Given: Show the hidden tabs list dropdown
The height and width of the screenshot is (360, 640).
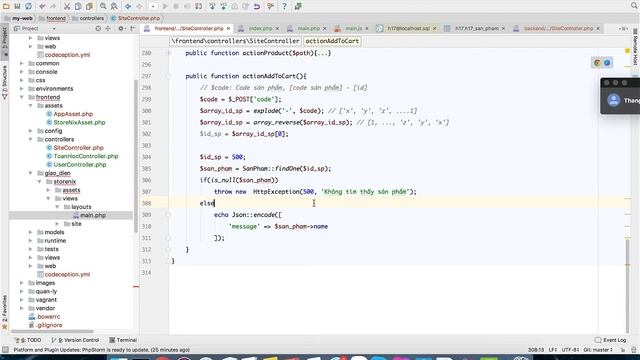Looking at the screenshot, I should click(x=623, y=29).
